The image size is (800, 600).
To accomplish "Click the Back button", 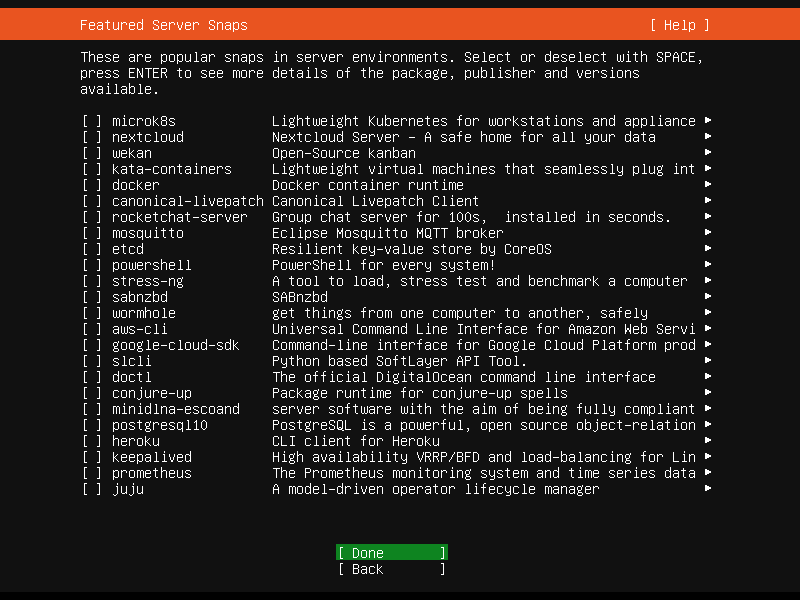I will pyautogui.click(x=391, y=569).
